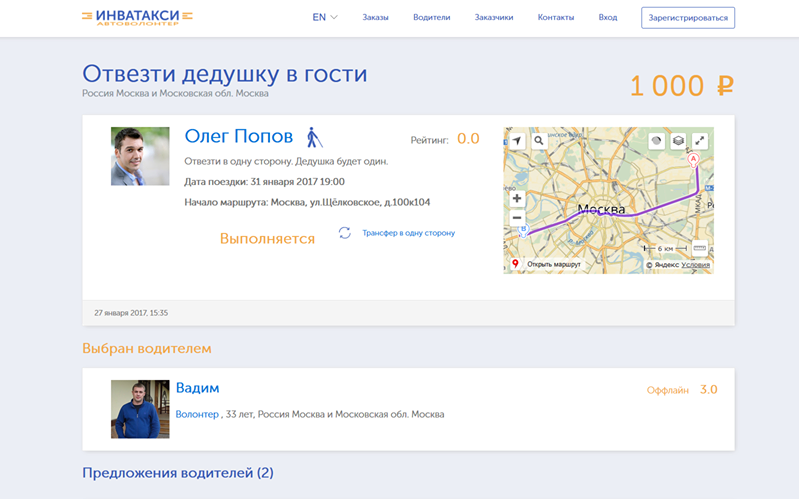Image resolution: width=799 pixels, height=499 pixels.
Task: Click the Рейтинг 0.0 value
Action: click(x=468, y=139)
